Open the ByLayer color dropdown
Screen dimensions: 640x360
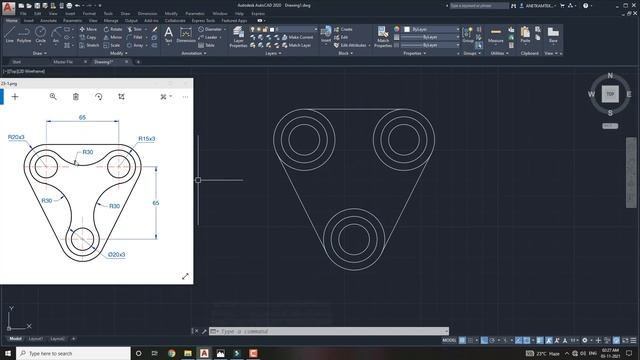(x=431, y=29)
